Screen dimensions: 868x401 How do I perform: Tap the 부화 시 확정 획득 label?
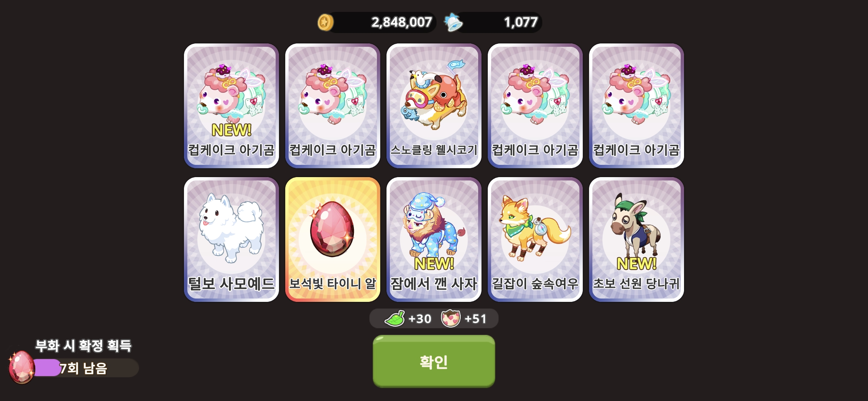click(83, 346)
